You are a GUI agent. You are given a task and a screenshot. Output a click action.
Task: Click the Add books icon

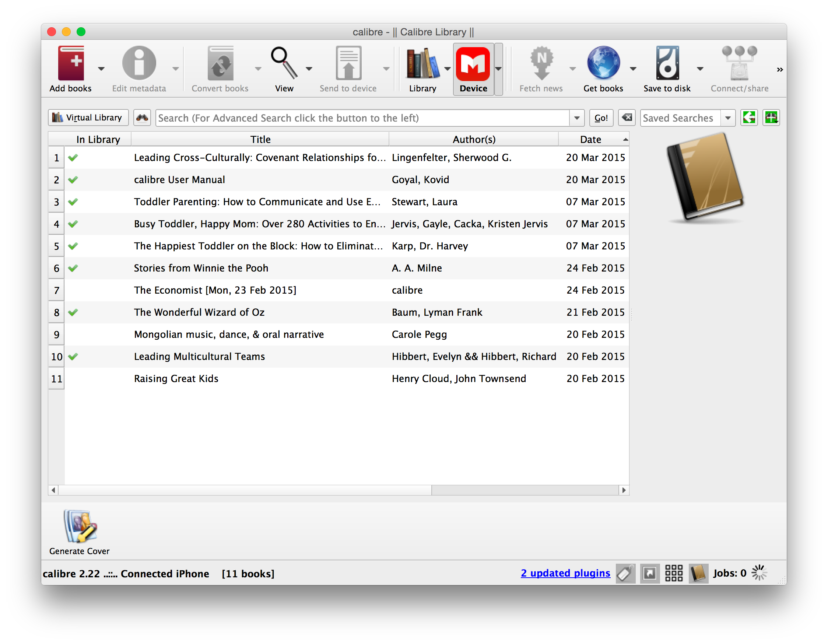71,64
